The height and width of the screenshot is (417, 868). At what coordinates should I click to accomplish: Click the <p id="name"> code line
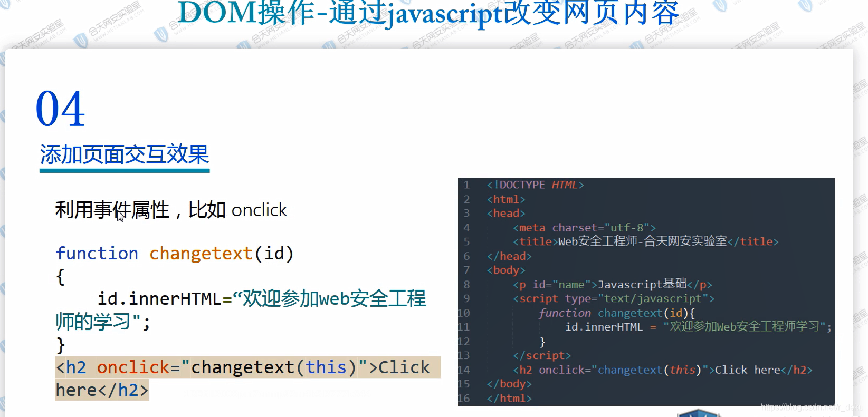(x=613, y=285)
